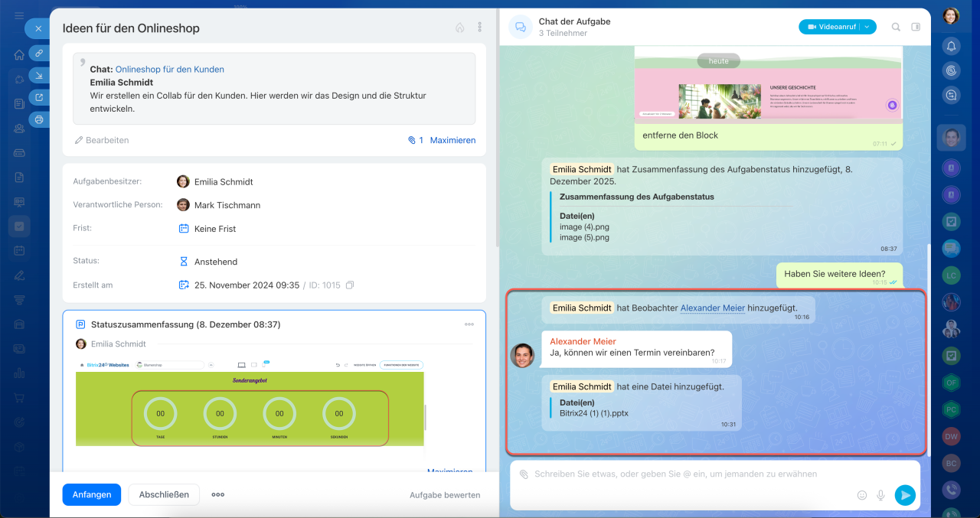Open the Statuszusammenfassung three-dot options

click(469, 324)
